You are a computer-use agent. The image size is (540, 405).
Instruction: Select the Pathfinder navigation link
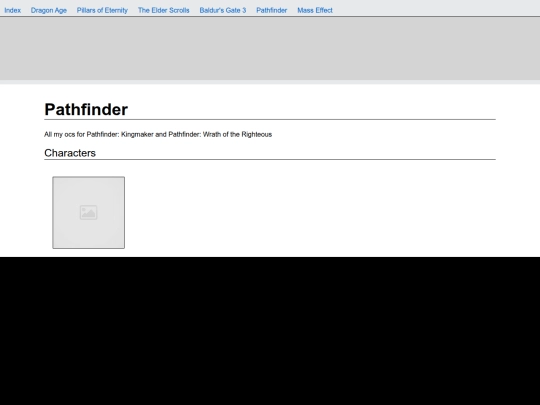(271, 10)
